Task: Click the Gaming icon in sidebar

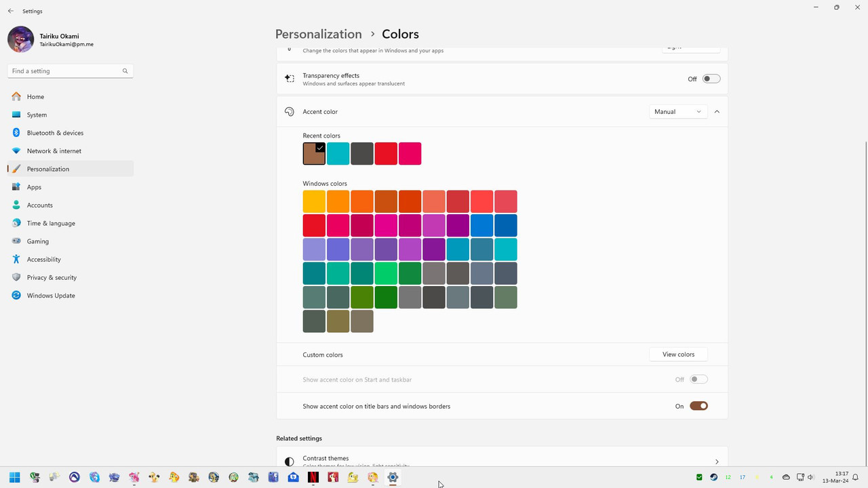Action: pyautogui.click(x=16, y=241)
